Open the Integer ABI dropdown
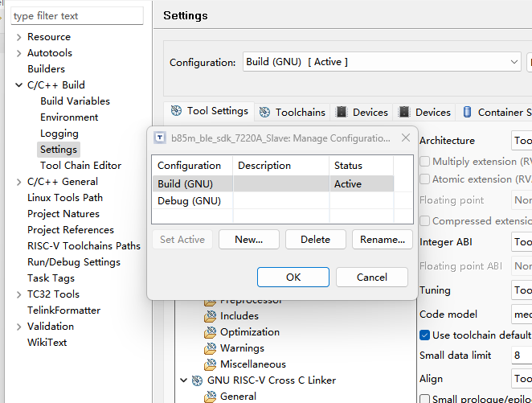Image resolution: width=532 pixels, height=403 pixels. click(522, 242)
